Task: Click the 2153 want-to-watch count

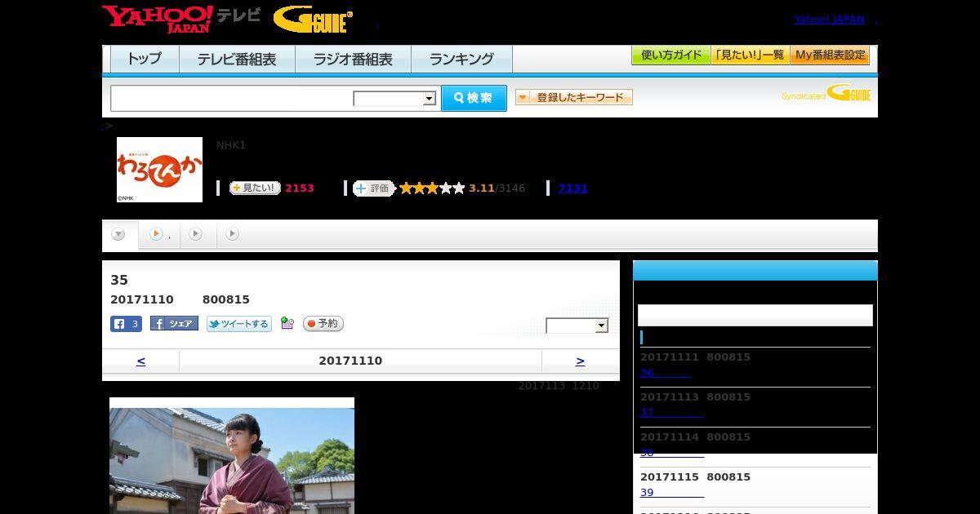Action: (x=300, y=188)
